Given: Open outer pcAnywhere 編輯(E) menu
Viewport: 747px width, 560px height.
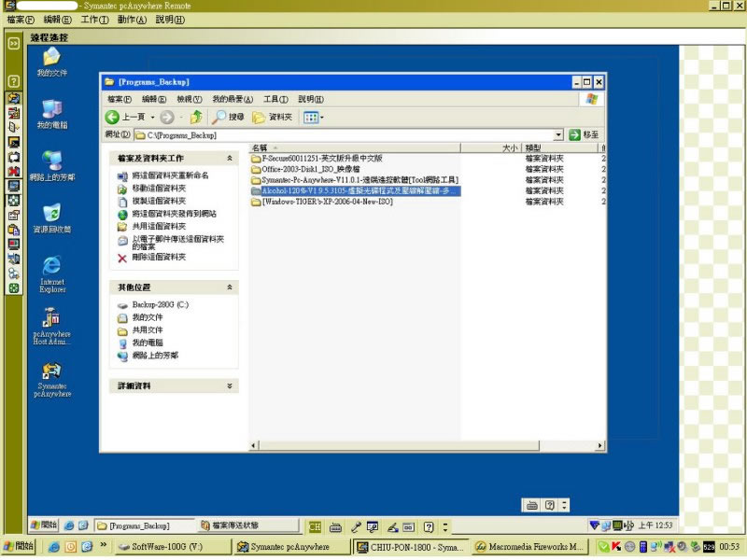Looking at the screenshot, I should (x=57, y=20).
